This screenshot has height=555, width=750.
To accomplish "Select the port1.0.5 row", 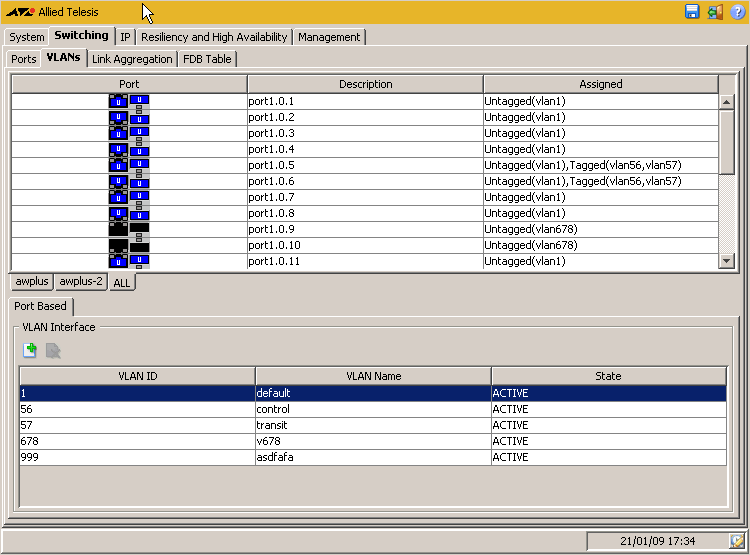I will click(x=364, y=165).
